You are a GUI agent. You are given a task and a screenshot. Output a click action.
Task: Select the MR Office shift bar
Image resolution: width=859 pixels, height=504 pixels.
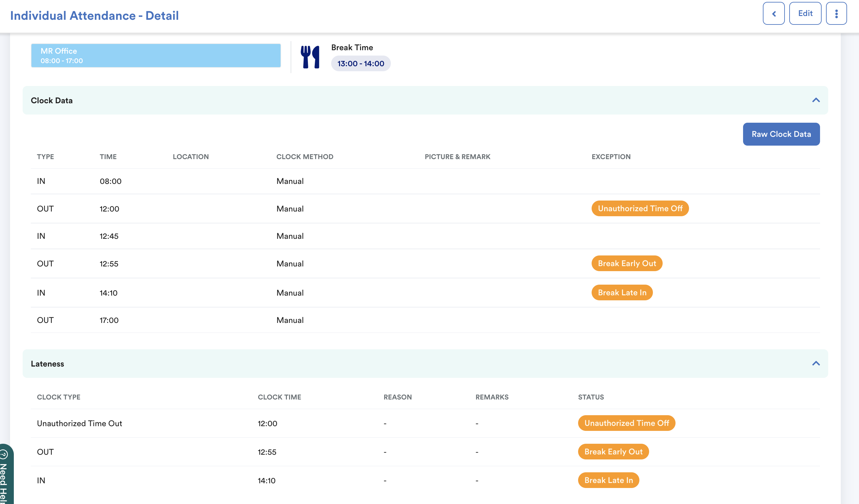(156, 56)
